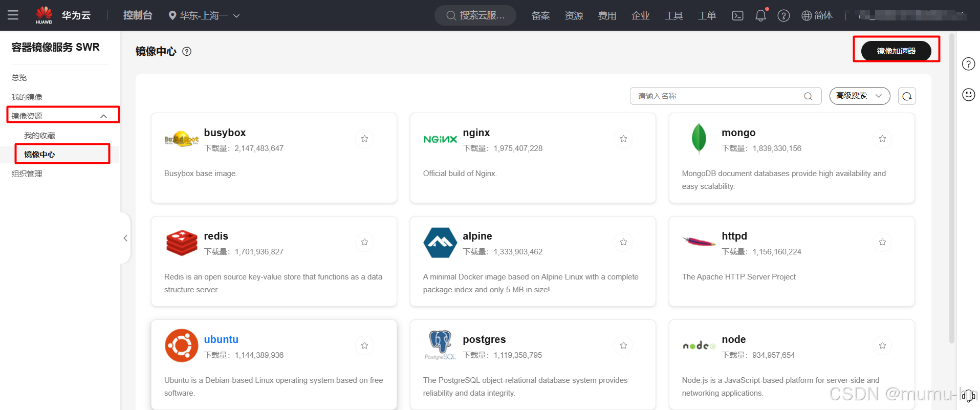The height and width of the screenshot is (410, 980).
Task: Open the CloudShell terminal icon
Action: 737,15
